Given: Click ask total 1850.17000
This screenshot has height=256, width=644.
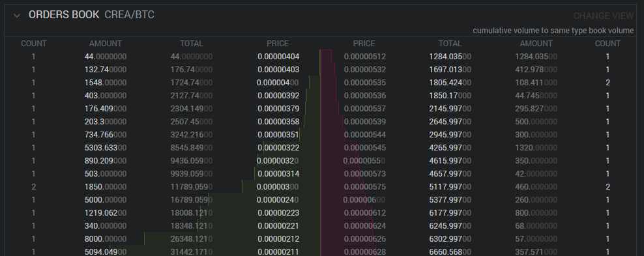Looking at the screenshot, I should click(x=450, y=96).
